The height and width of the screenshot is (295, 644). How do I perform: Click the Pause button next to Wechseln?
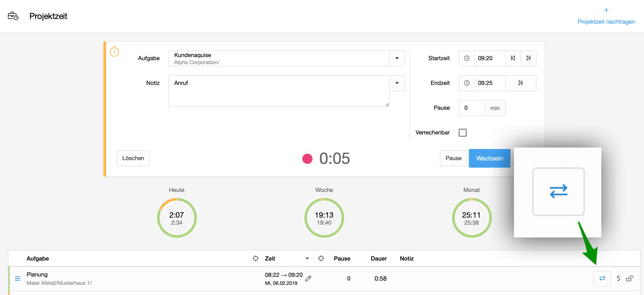(453, 158)
